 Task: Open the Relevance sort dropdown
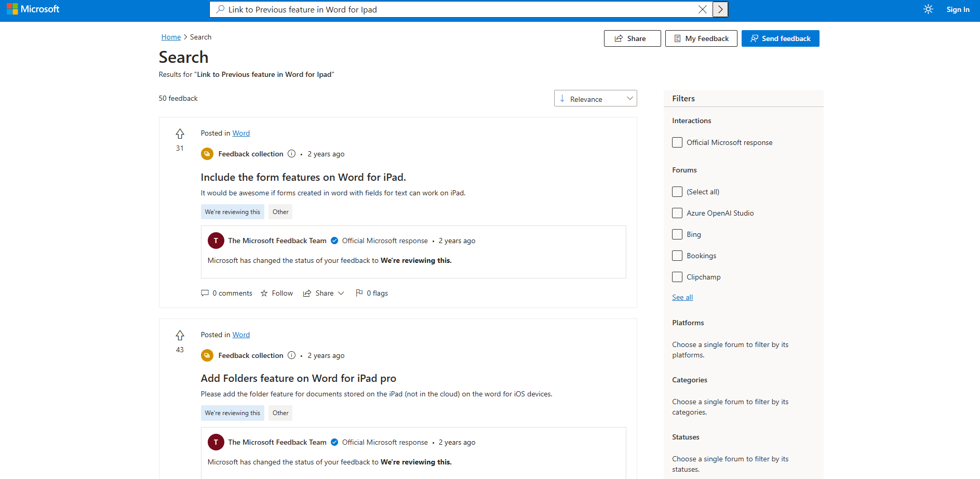596,98
